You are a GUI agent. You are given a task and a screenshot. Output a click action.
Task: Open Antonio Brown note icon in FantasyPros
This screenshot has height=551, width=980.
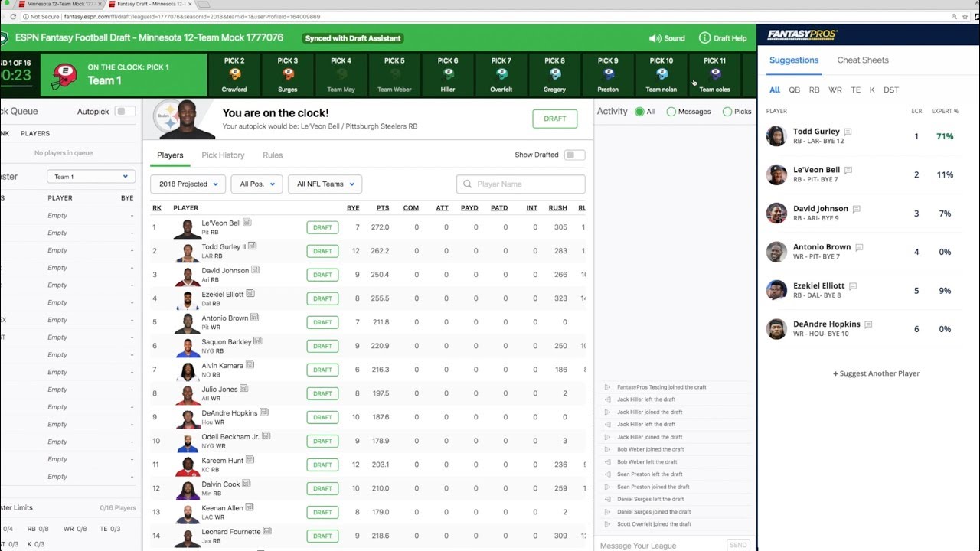[859, 247]
